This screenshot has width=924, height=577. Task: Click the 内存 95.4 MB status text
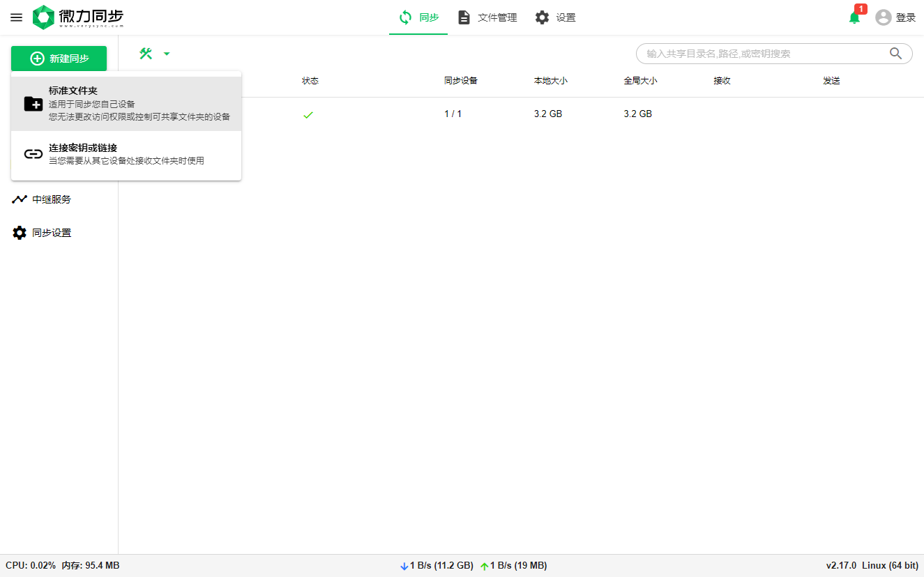click(x=91, y=566)
